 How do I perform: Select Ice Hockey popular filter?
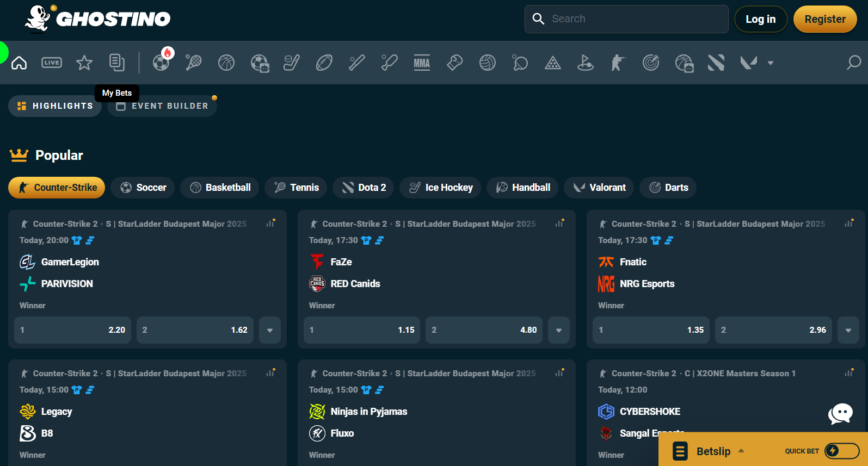(440, 188)
